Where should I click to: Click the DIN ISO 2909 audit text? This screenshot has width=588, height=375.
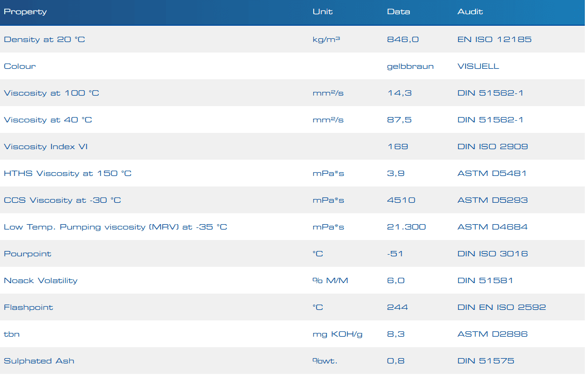(492, 147)
